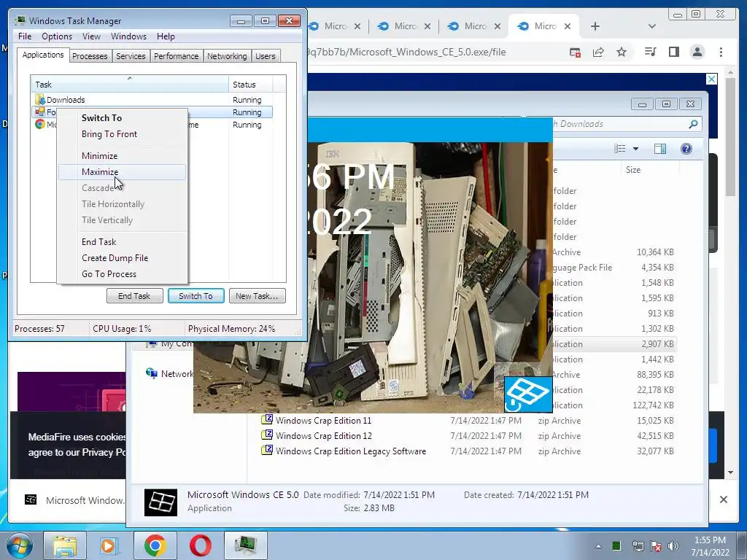This screenshot has width=747, height=560.
Task: Bookmark this page with star icon
Action: coord(622,52)
